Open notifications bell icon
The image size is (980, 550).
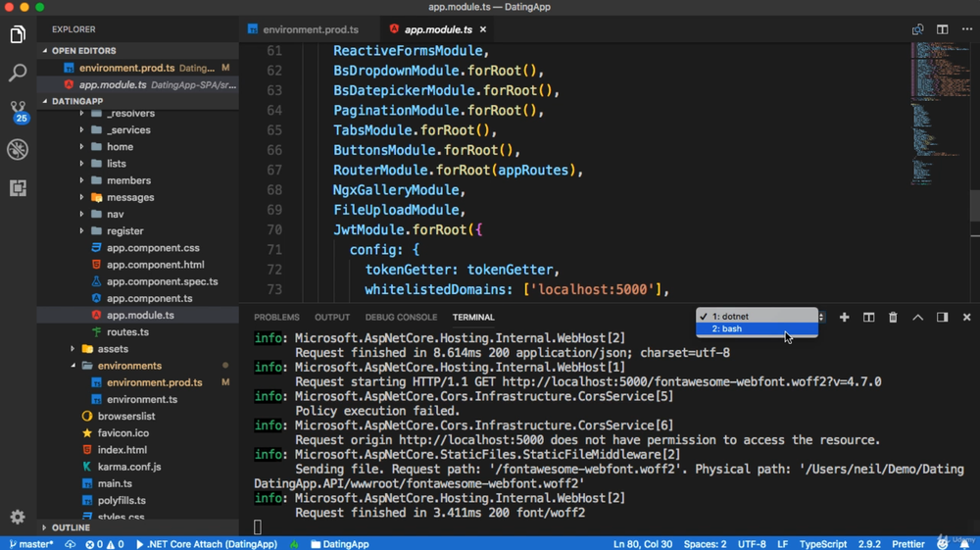click(x=965, y=544)
